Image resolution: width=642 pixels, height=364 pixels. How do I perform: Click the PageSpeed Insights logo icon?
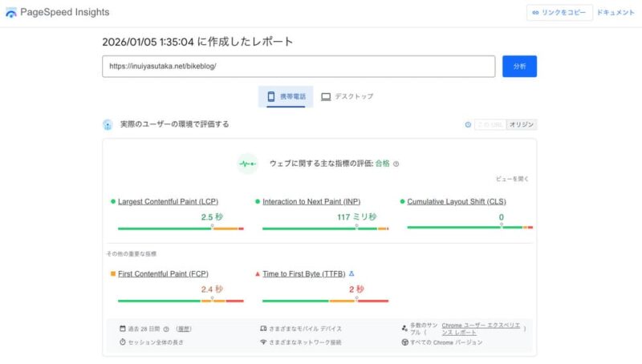tap(11, 13)
